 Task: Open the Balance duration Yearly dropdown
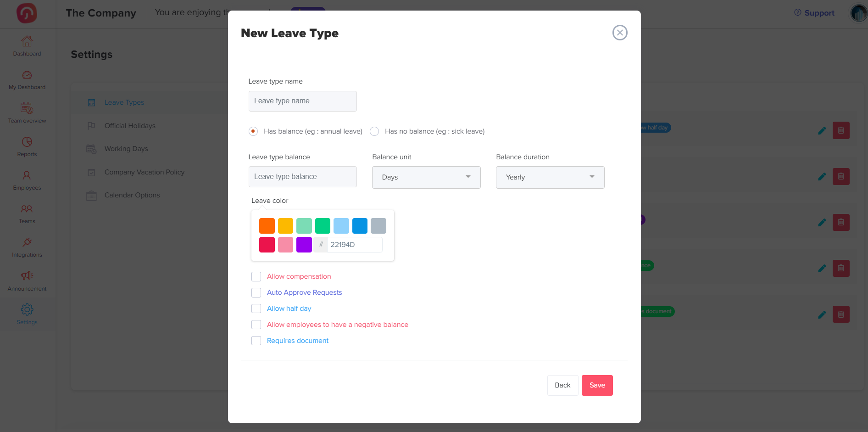tap(550, 177)
